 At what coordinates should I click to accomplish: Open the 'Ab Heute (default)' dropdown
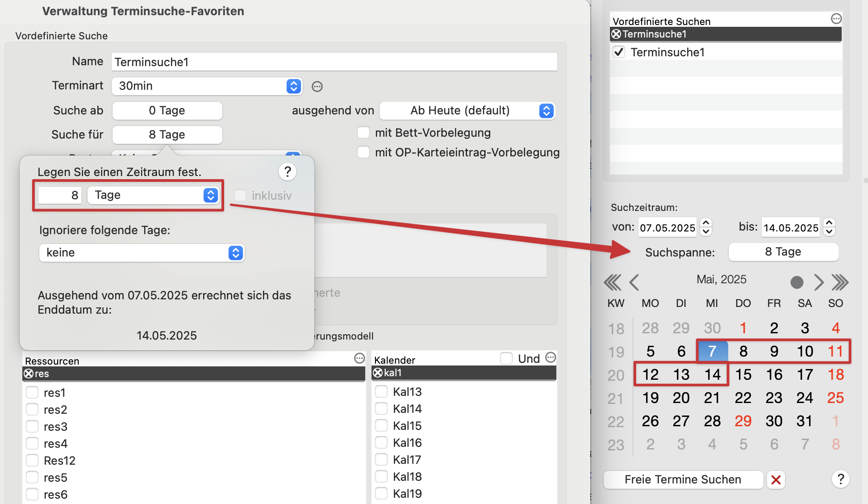pos(467,110)
